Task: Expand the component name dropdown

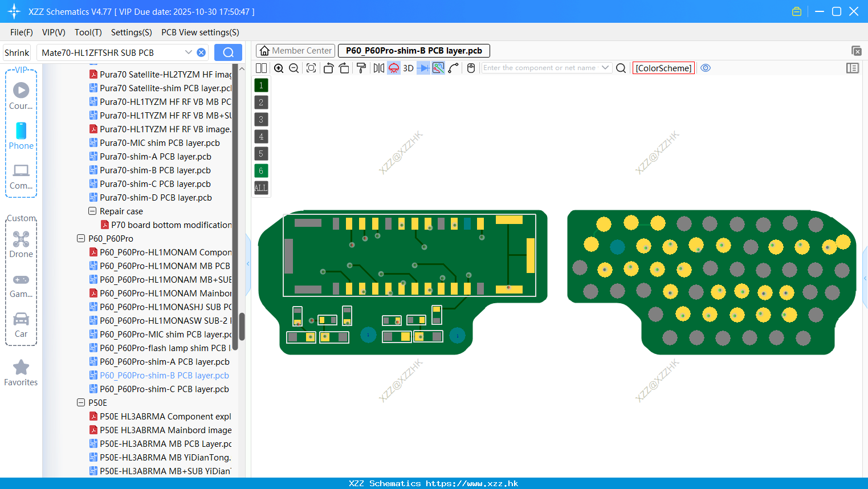Action: click(605, 68)
